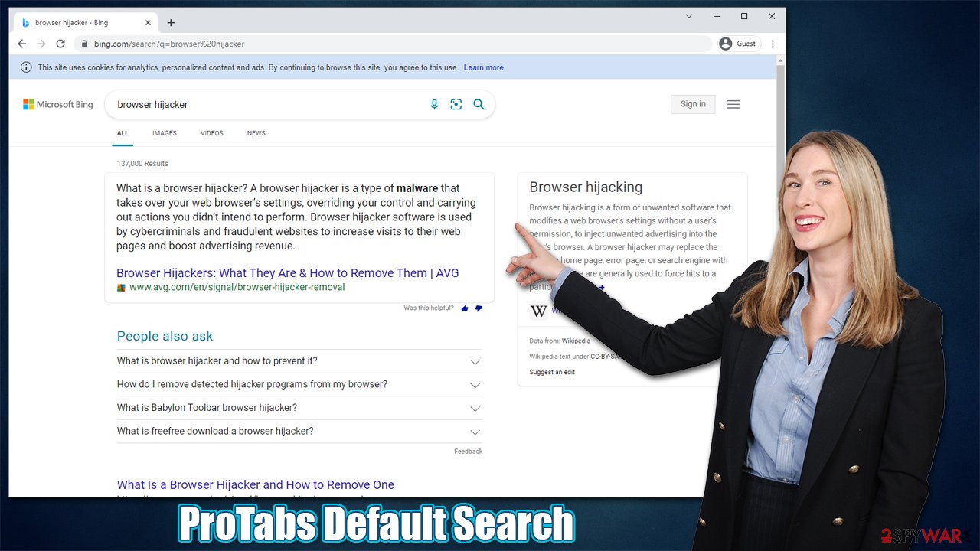
Task: Click the Sign in button
Action: coord(693,104)
